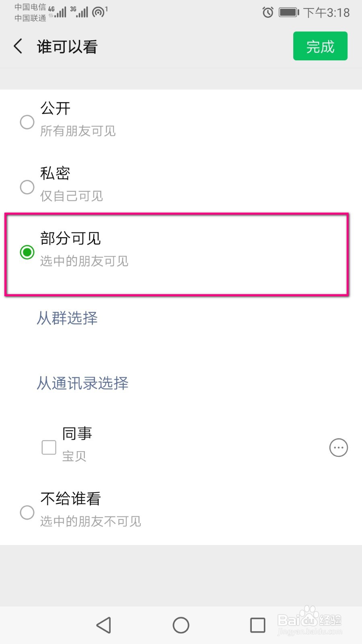
Task: Tap the hotspot status icon
Action: point(99,12)
